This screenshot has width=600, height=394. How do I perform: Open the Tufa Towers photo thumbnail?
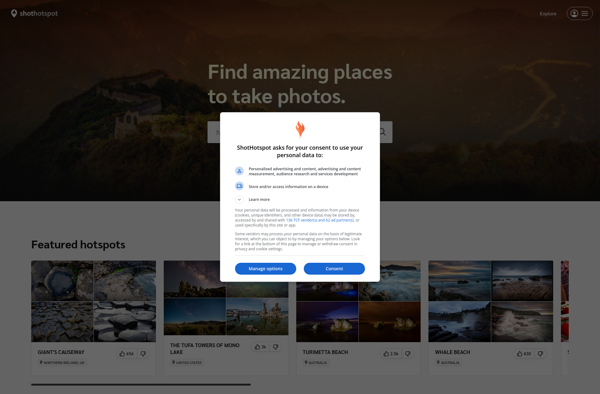226,298
